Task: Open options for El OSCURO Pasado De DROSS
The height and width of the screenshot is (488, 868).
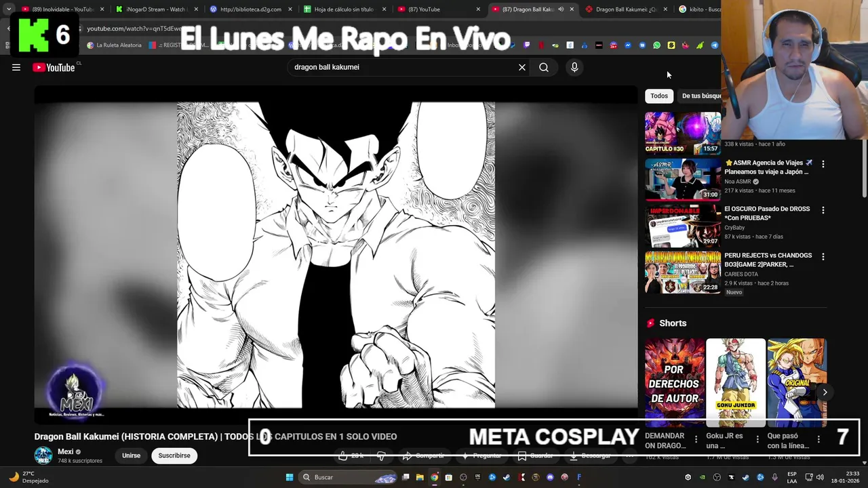Action: point(823,210)
